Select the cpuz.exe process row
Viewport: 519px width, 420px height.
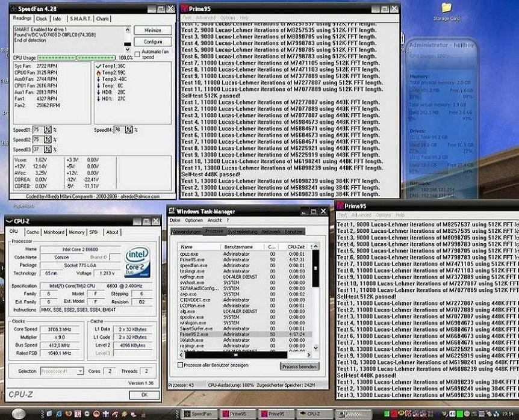click(x=245, y=254)
